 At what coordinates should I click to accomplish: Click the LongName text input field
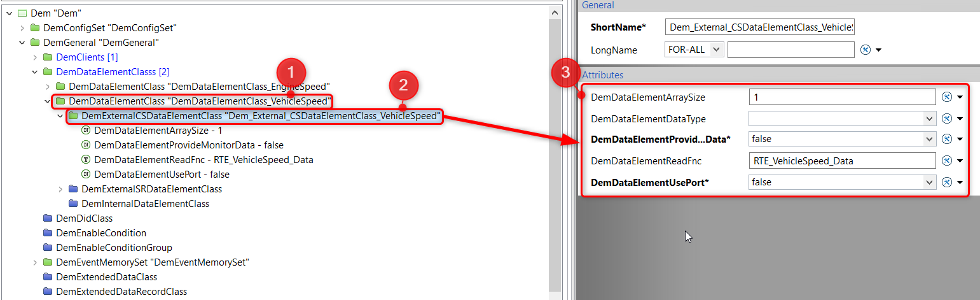[790, 50]
